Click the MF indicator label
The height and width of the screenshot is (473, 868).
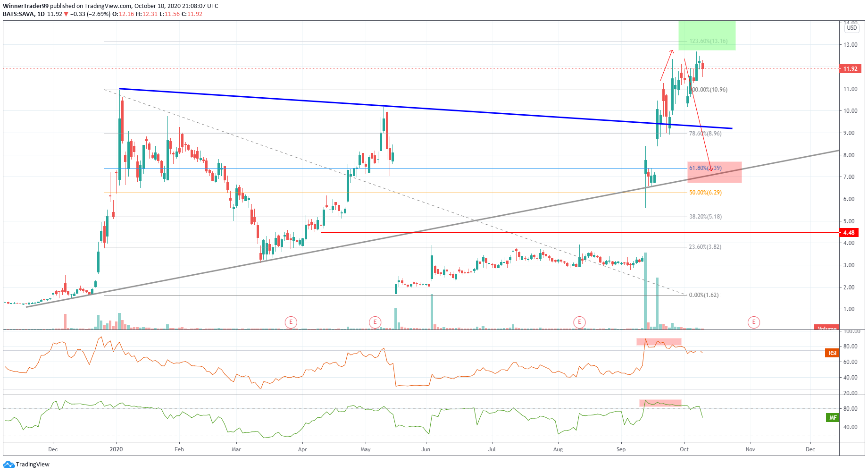[x=833, y=418]
